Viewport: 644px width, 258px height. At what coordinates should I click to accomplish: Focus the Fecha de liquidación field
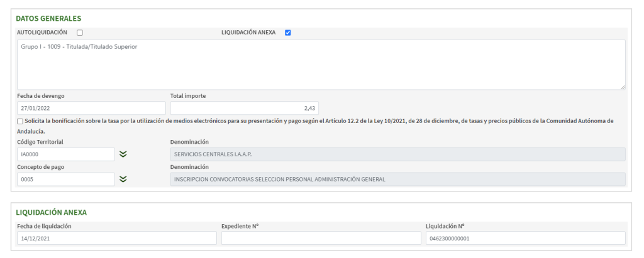click(x=116, y=238)
